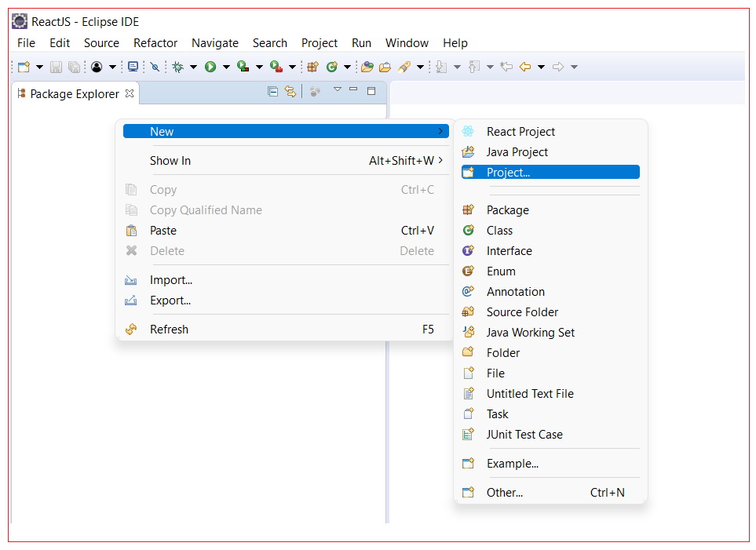Viewport: 756px width, 550px height.
Task: Open the Search flashlight dropdown arrow
Action: pyautogui.click(x=421, y=67)
